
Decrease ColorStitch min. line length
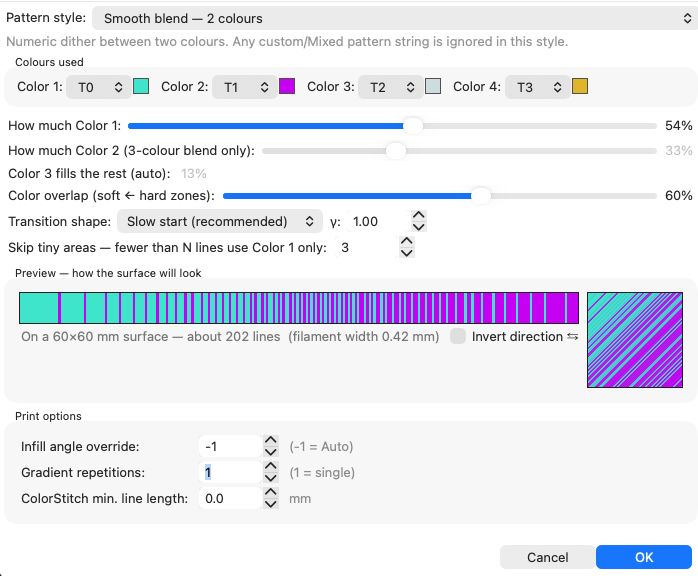pos(271,503)
